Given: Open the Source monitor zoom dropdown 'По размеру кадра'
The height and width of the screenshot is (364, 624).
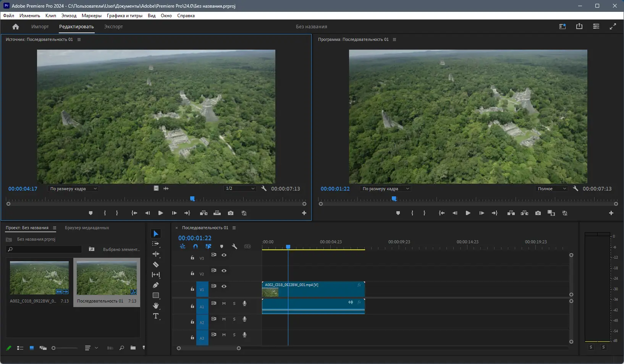Looking at the screenshot, I should [x=73, y=188].
